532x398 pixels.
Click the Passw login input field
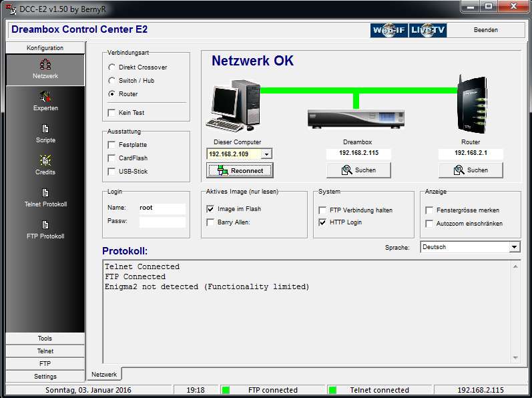162,222
